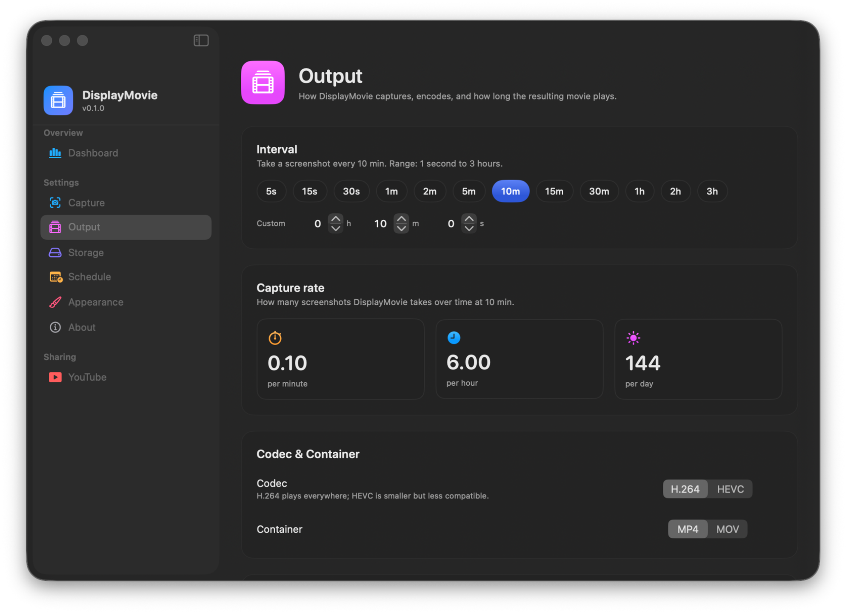Decrease custom seconds with down arrow
Viewport: 868px width, 613px height.
point(469,228)
